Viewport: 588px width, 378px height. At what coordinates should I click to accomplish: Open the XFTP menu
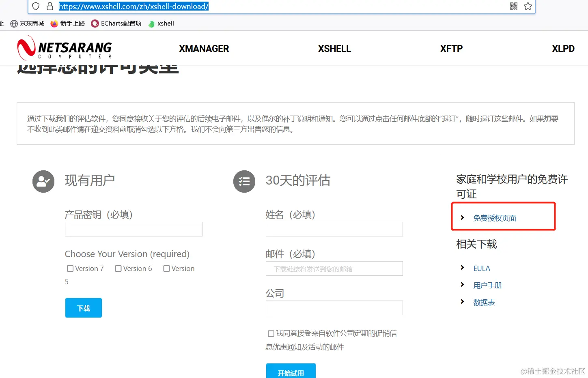click(451, 49)
